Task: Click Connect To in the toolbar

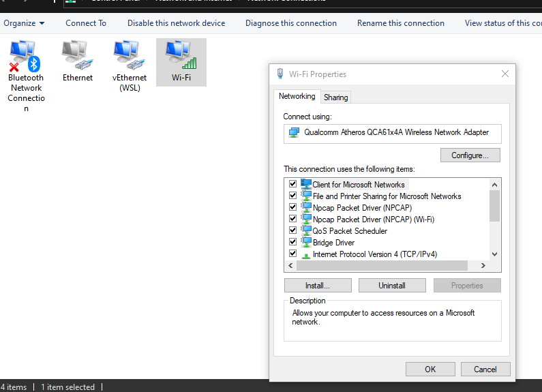Action: 86,23
